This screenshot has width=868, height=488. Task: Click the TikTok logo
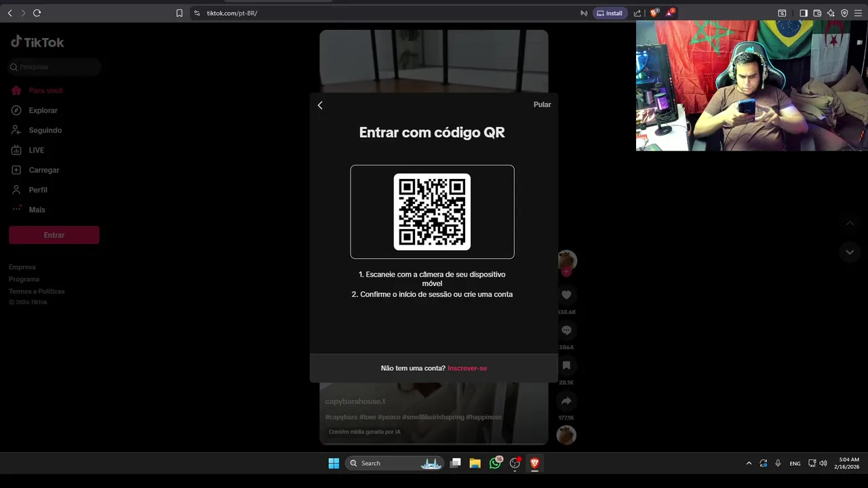[37, 42]
